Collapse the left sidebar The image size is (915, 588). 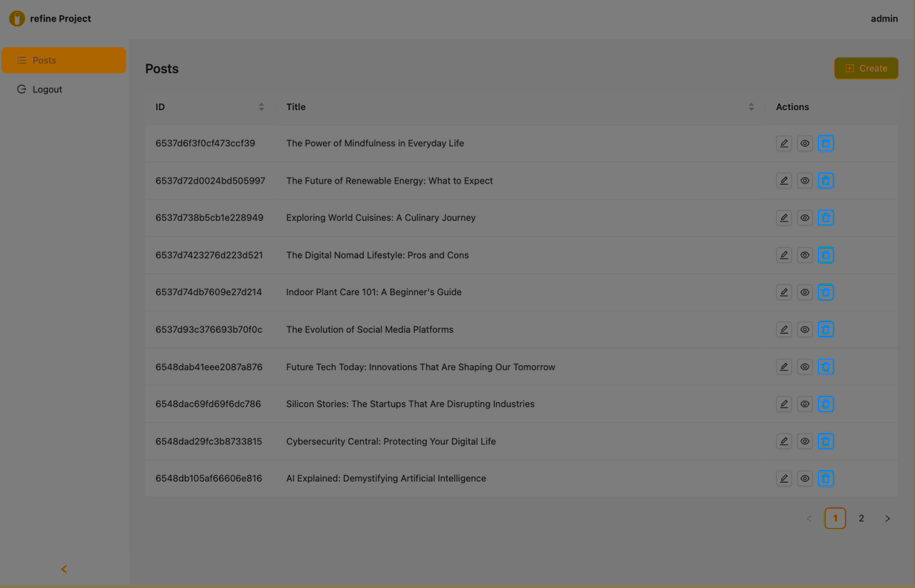click(63, 569)
